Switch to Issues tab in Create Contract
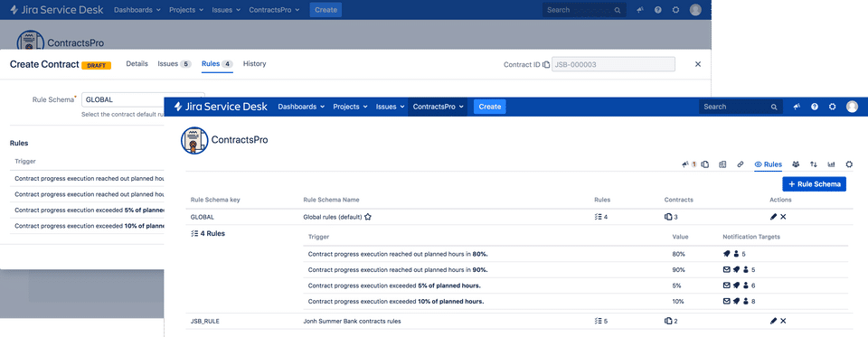 175,63
